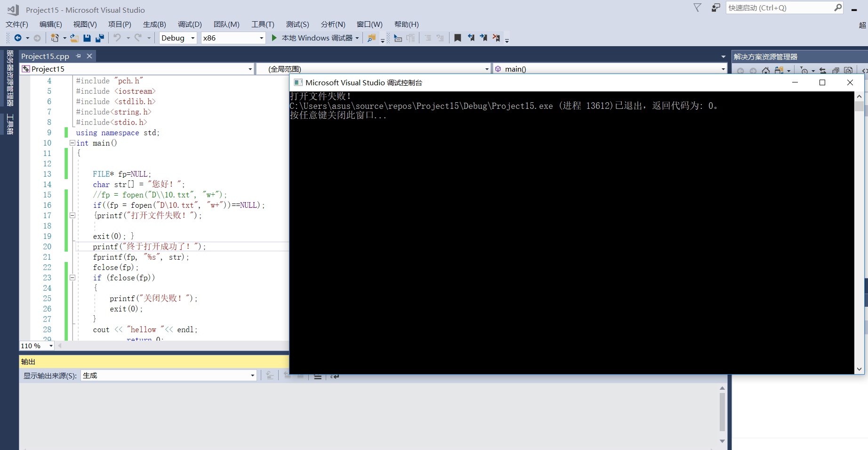Minimize the debug console window
The width and height of the screenshot is (868, 450).
point(795,82)
